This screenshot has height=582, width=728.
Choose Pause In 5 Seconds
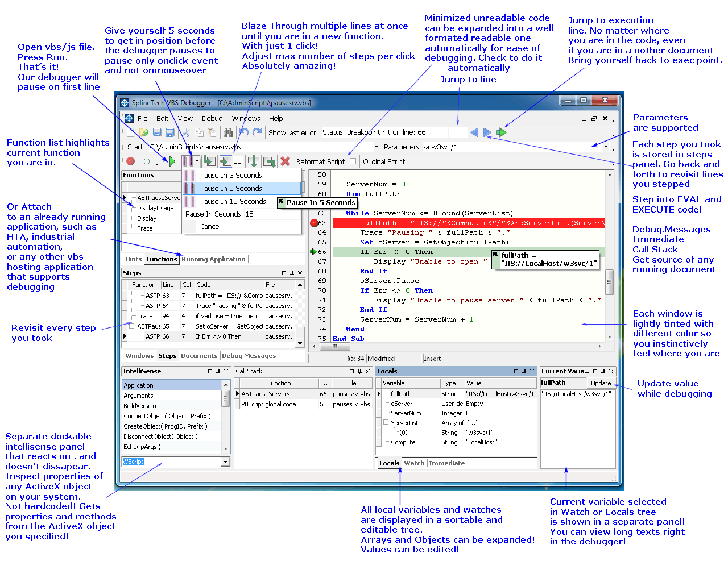242,188
